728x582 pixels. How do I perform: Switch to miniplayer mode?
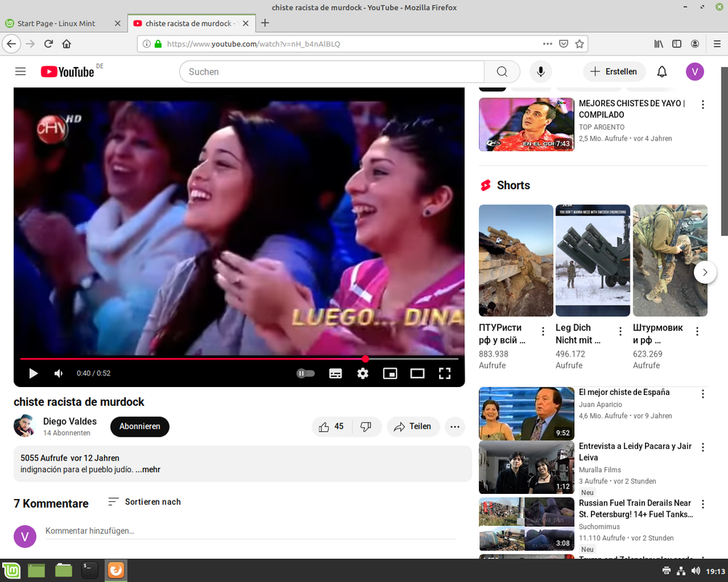click(390, 373)
